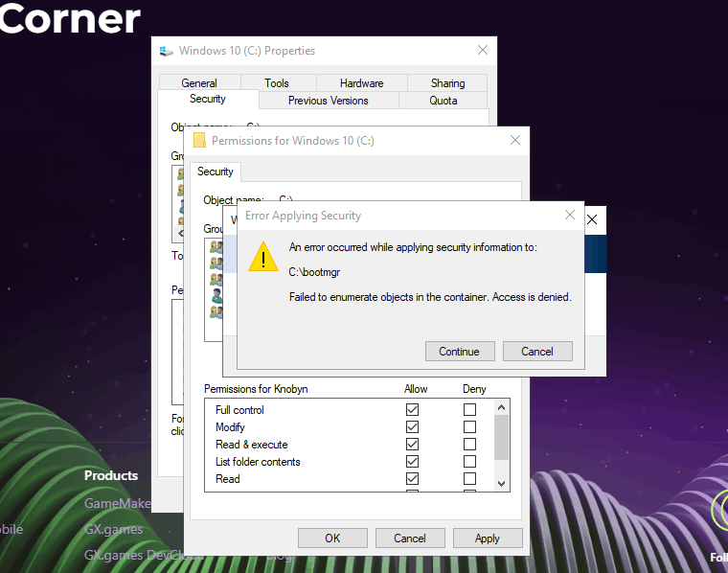Toggle Allow checkbox for Modify
Image resolution: width=728 pixels, height=573 pixels.
pyautogui.click(x=412, y=426)
